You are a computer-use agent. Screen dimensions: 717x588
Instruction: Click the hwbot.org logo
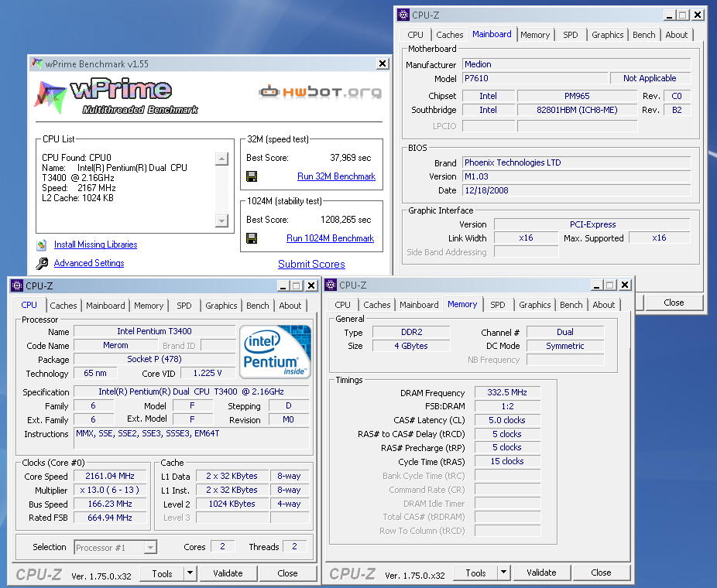[320, 92]
